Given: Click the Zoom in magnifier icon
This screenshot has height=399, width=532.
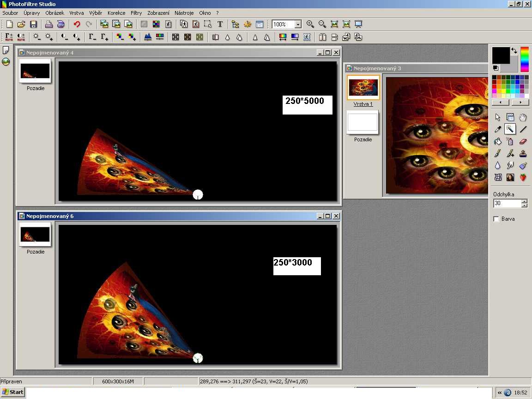Looking at the screenshot, I should pos(310,24).
